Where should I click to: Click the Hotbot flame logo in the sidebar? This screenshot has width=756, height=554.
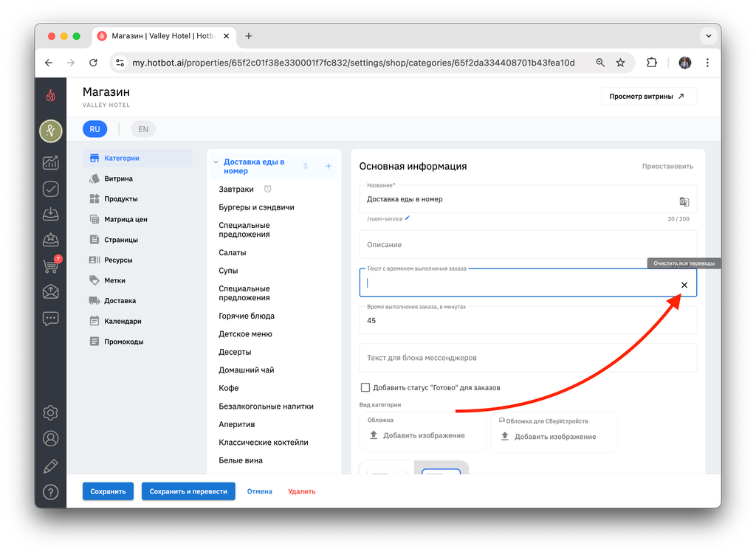pyautogui.click(x=51, y=96)
